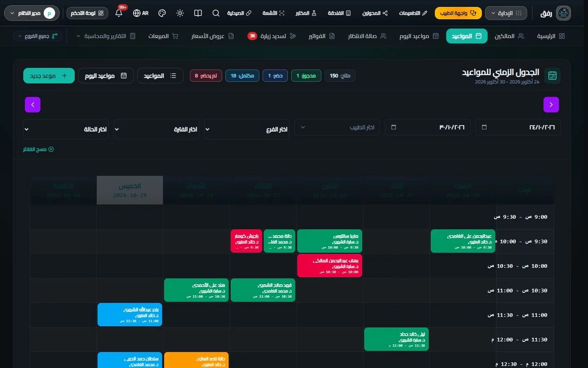Select the red راجيش كومار appointment block
588x368 pixels.
pos(247,241)
